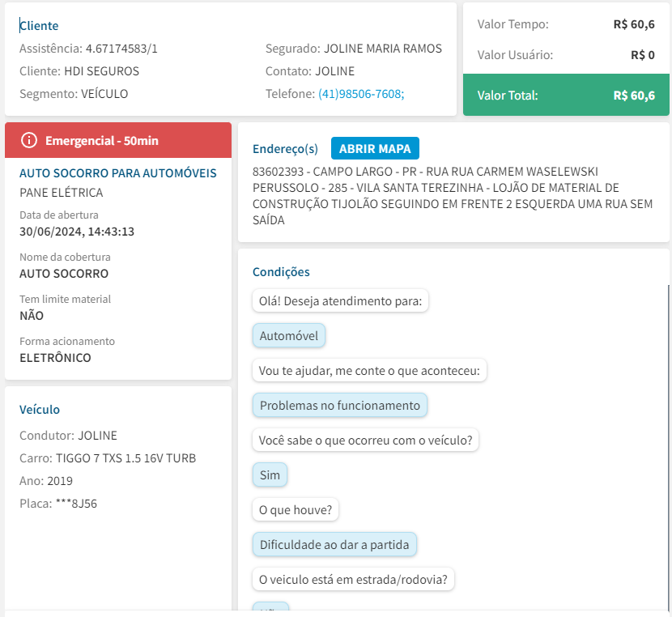The image size is (672, 617).
Task: Select the address text under Endereço(s)
Action: [x=453, y=196]
